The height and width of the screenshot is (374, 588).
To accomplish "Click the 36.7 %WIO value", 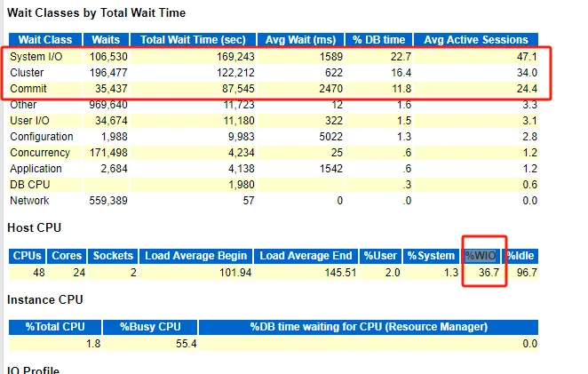I will point(489,273).
